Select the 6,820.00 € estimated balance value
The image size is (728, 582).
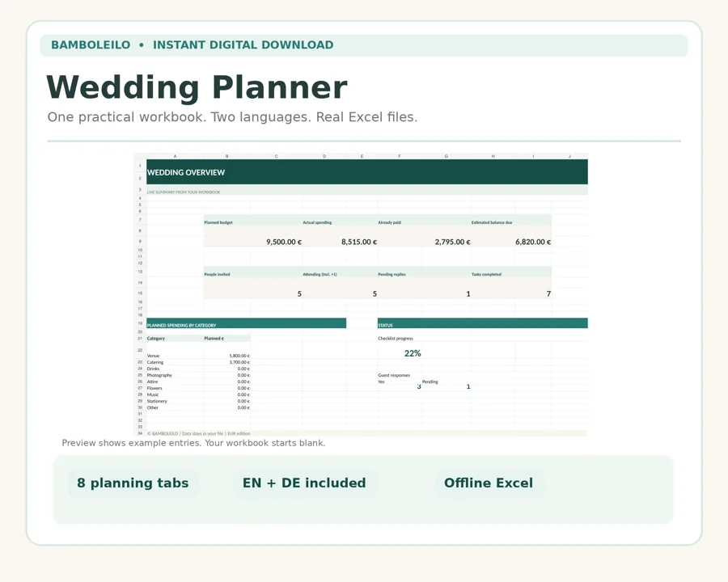(x=533, y=242)
